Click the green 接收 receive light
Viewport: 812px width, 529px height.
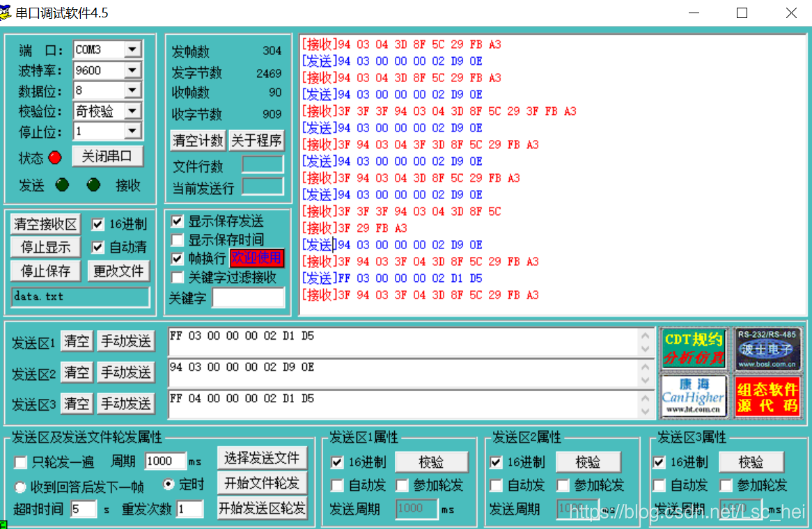tap(94, 186)
